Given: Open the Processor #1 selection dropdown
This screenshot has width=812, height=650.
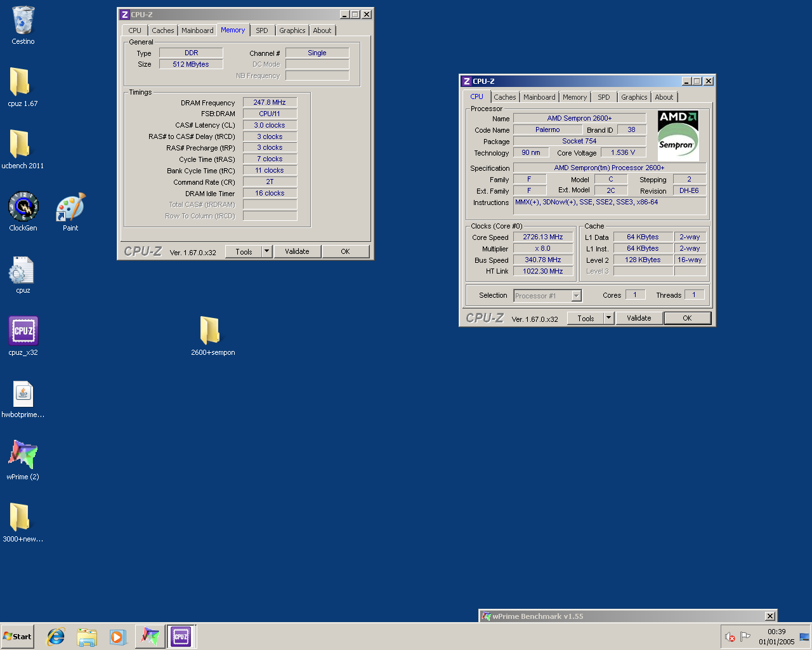Looking at the screenshot, I should click(547, 296).
